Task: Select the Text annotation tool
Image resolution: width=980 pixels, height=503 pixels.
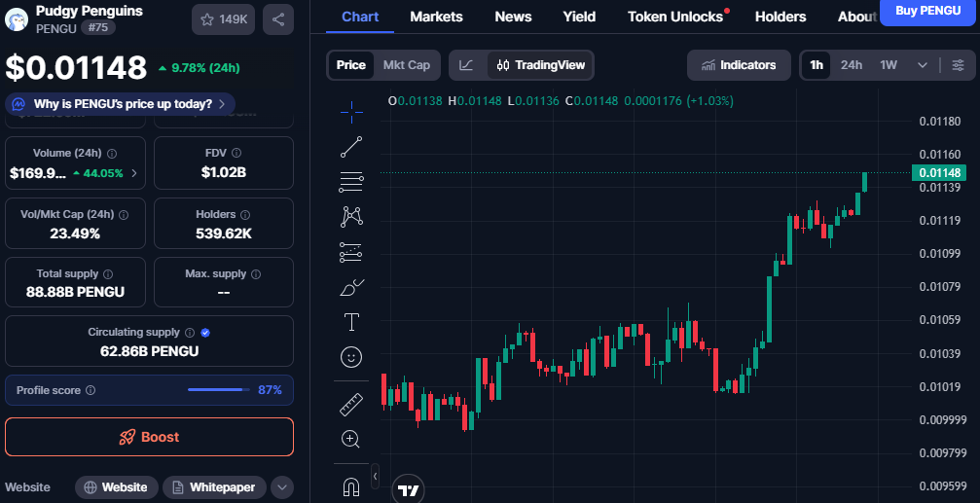Action: pos(351,322)
